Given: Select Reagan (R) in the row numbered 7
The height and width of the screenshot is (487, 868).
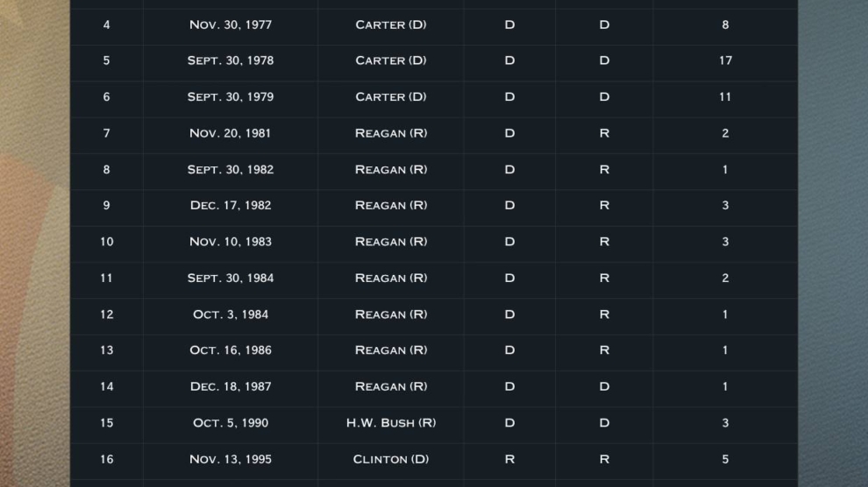Looking at the screenshot, I should tap(391, 133).
